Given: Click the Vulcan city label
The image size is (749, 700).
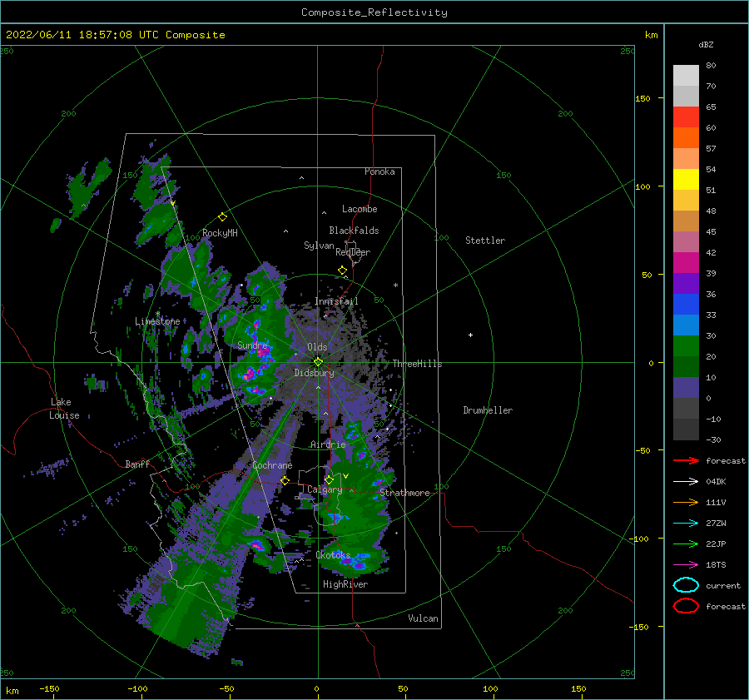Looking at the screenshot, I should (x=423, y=618).
